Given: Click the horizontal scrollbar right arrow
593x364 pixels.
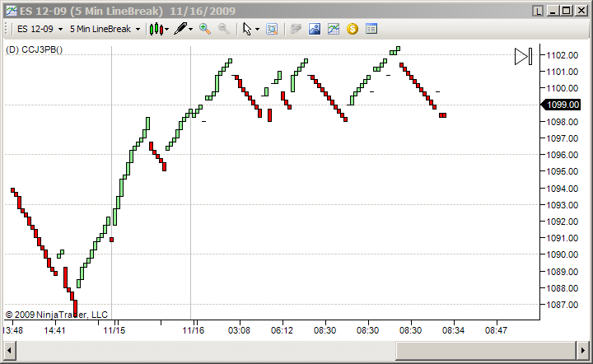Looking at the screenshot, I should tap(583, 350).
